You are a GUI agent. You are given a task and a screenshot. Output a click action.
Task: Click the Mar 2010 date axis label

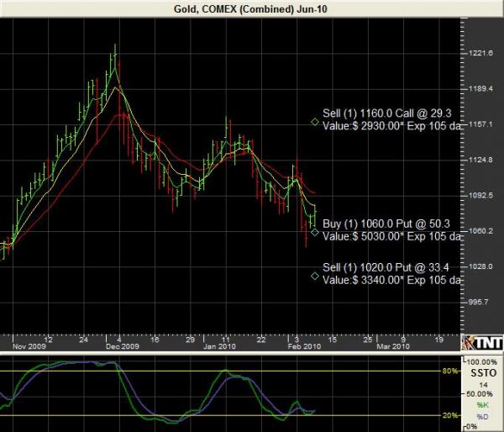click(392, 345)
